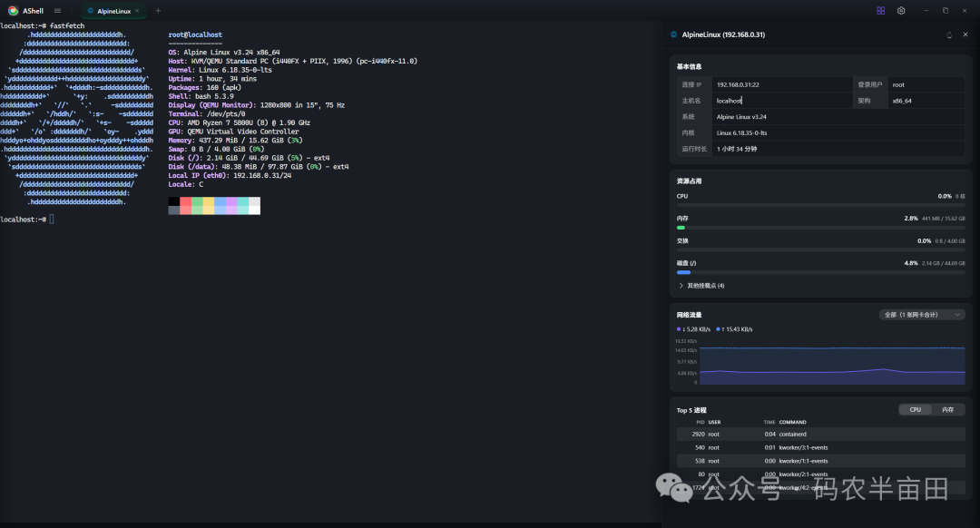Minimize the AShell window
980x528 pixels.
[926, 11]
